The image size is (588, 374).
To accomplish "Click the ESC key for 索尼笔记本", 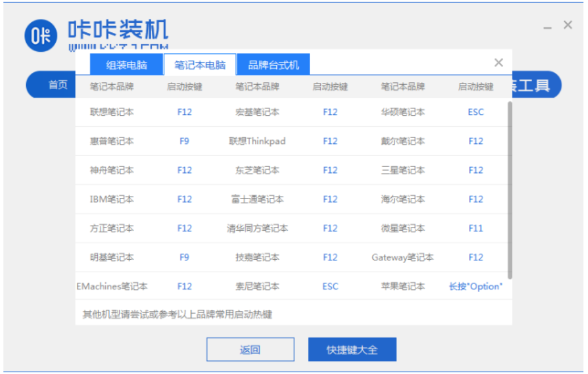I will 330,286.
